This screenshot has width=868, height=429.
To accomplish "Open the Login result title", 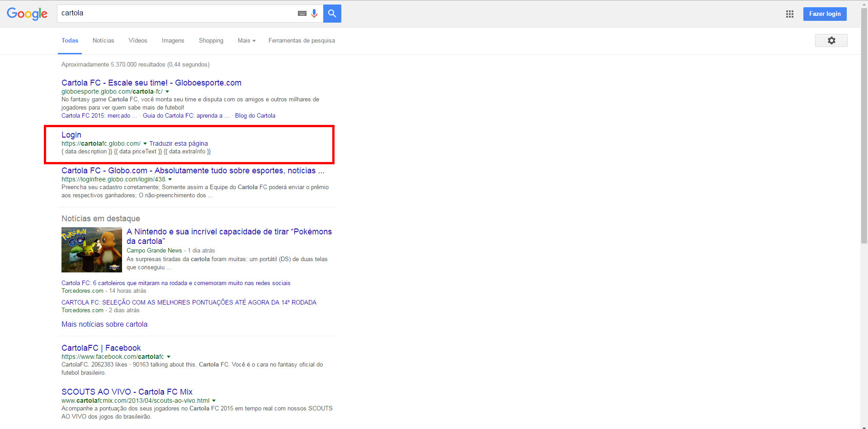I will tap(71, 135).
